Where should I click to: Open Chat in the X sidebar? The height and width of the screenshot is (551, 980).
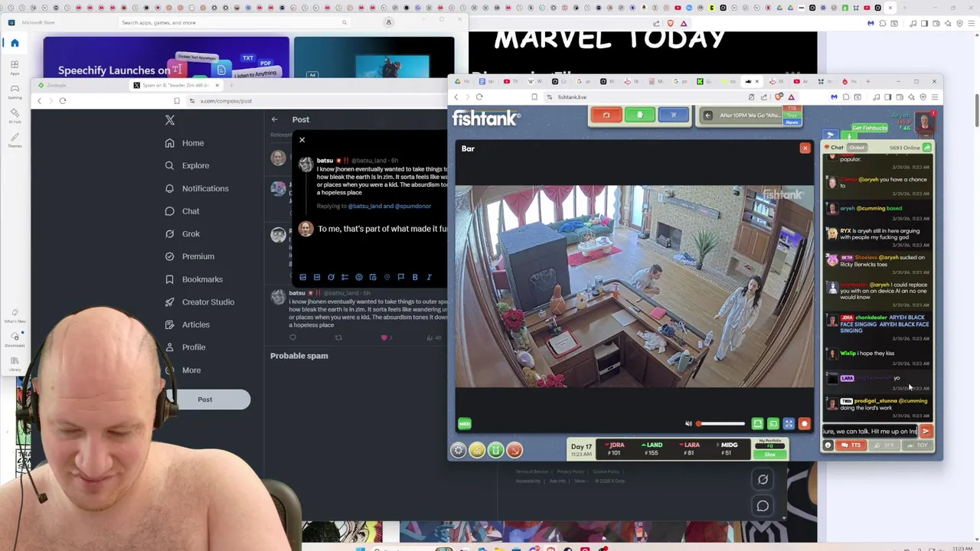[x=182, y=211]
